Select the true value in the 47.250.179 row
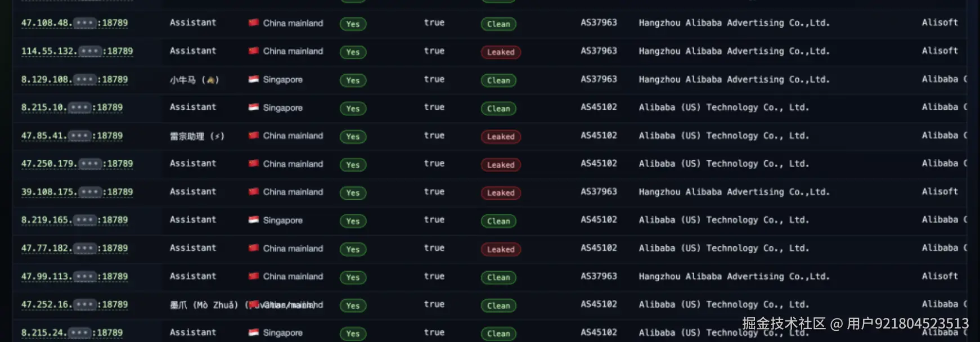 pos(434,163)
